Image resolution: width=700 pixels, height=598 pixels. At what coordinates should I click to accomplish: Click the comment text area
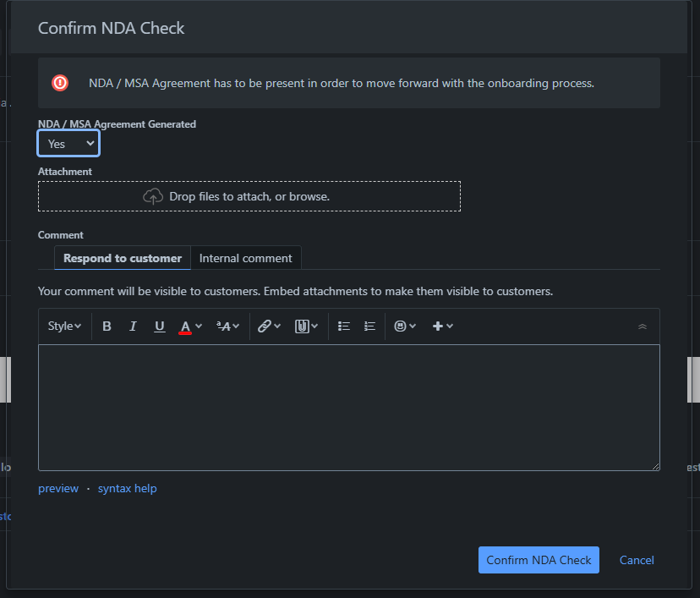pos(348,408)
